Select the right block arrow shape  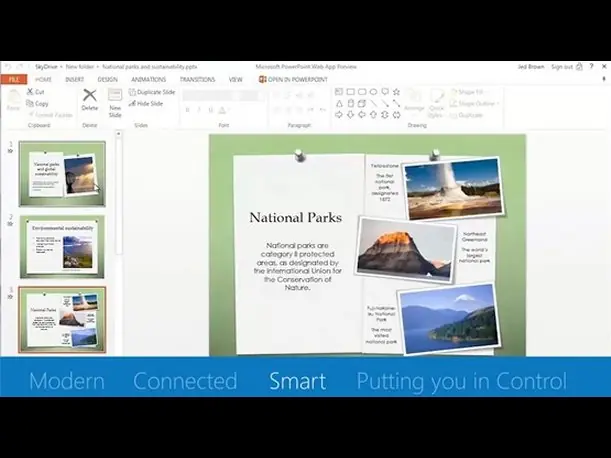click(339, 115)
